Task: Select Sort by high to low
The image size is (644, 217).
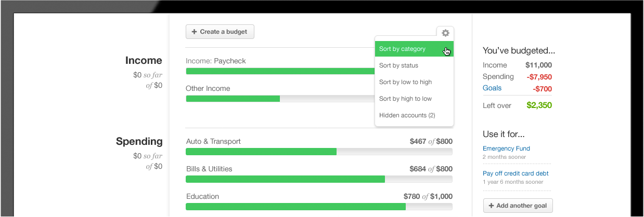Action: pyautogui.click(x=405, y=99)
